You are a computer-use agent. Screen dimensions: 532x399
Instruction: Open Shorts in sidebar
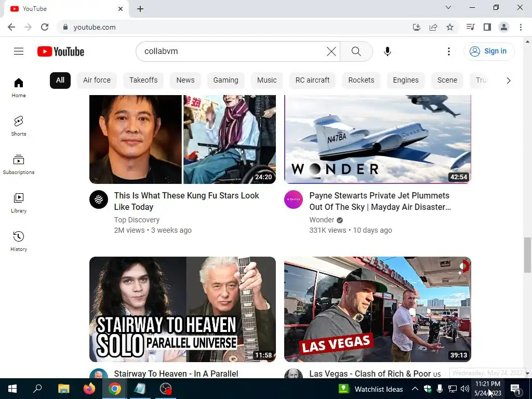coord(19,126)
